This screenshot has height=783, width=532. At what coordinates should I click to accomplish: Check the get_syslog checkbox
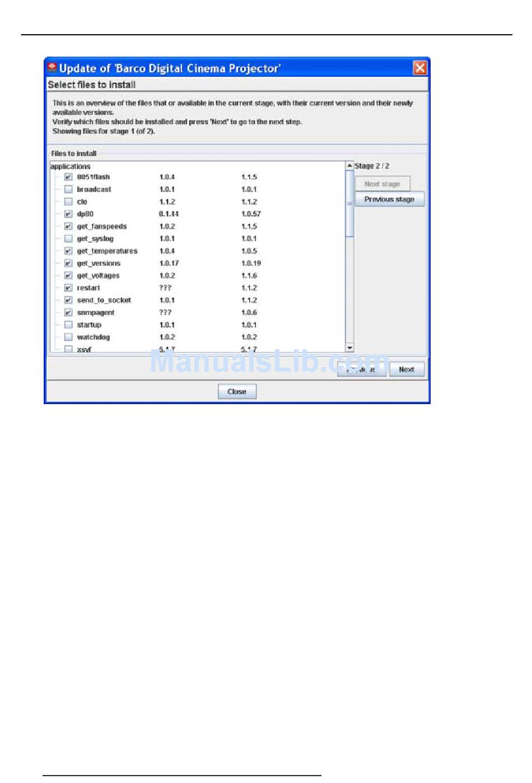[x=68, y=239]
